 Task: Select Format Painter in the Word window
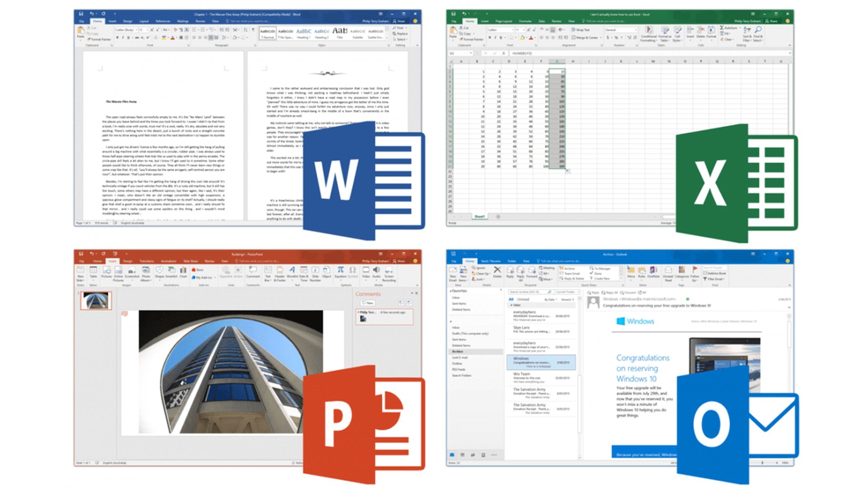point(99,39)
